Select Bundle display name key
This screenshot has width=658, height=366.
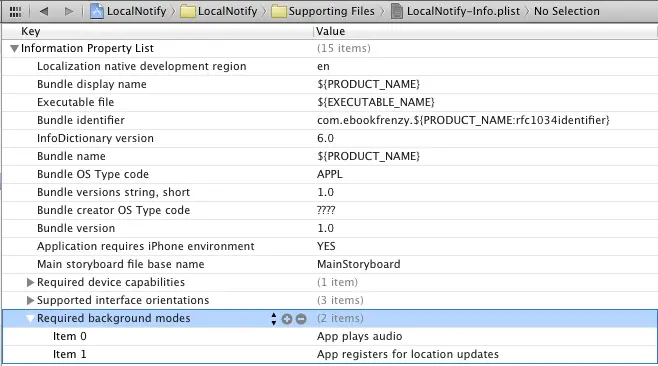pos(92,84)
